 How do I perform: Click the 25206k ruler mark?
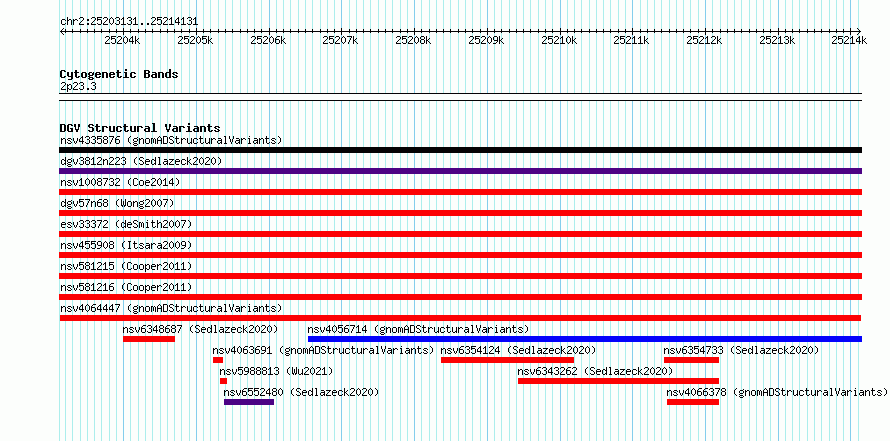[x=268, y=41]
